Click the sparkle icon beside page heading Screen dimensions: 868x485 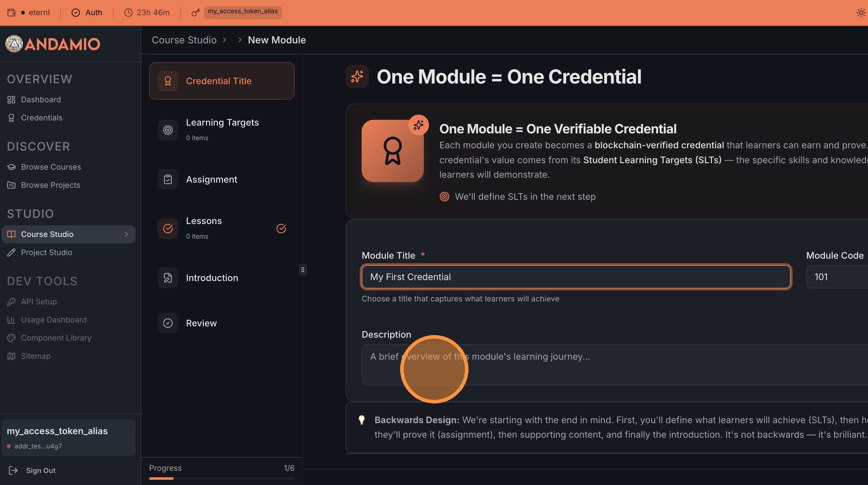[357, 76]
